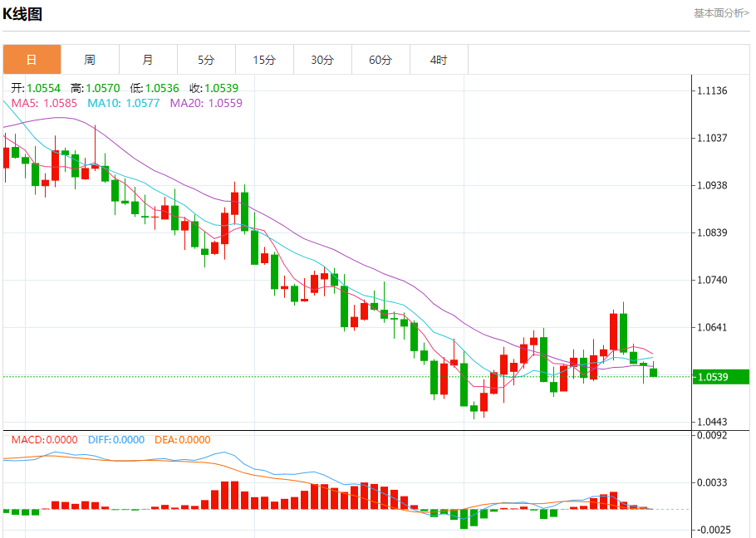Screen dimensions: 756x538
Task: Click the 1.0443 price axis label
Action: coord(712,423)
